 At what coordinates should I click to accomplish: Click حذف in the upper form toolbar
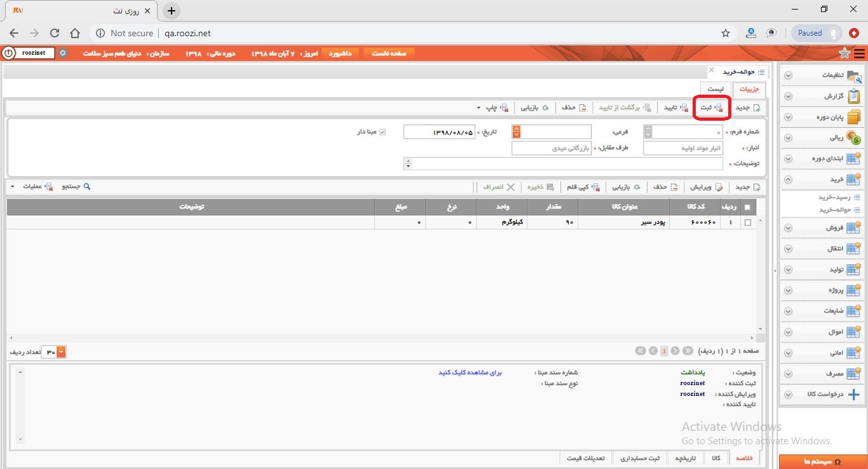coord(573,107)
